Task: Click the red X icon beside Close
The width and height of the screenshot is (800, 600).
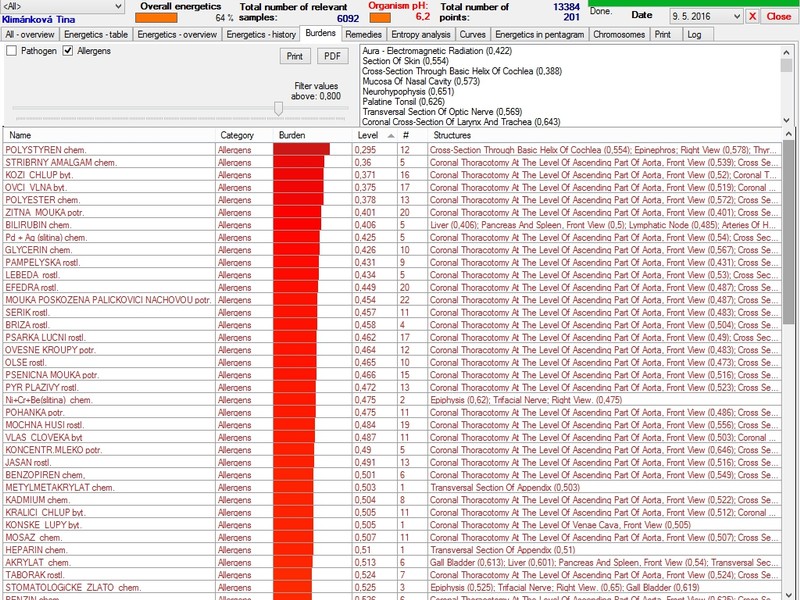Action: pyautogui.click(x=752, y=16)
